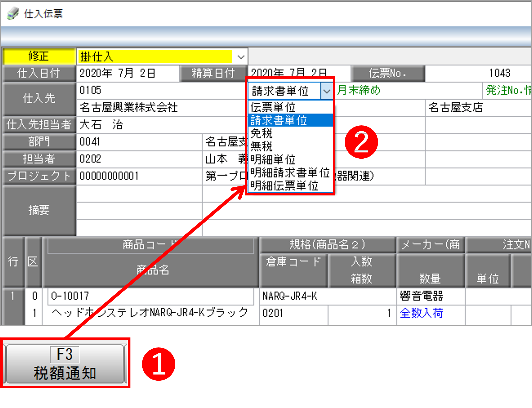Click product code cell O-10017

pyautogui.click(x=151, y=296)
